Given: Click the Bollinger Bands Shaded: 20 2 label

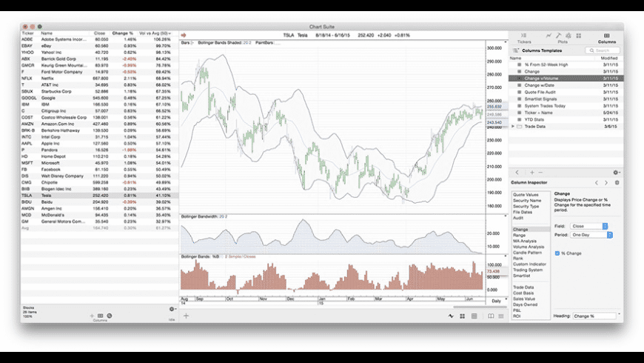Looking at the screenshot, I should 224,43.
